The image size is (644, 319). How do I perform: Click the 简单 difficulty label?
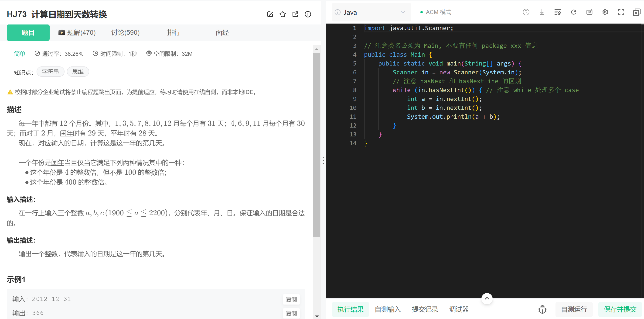click(x=20, y=54)
